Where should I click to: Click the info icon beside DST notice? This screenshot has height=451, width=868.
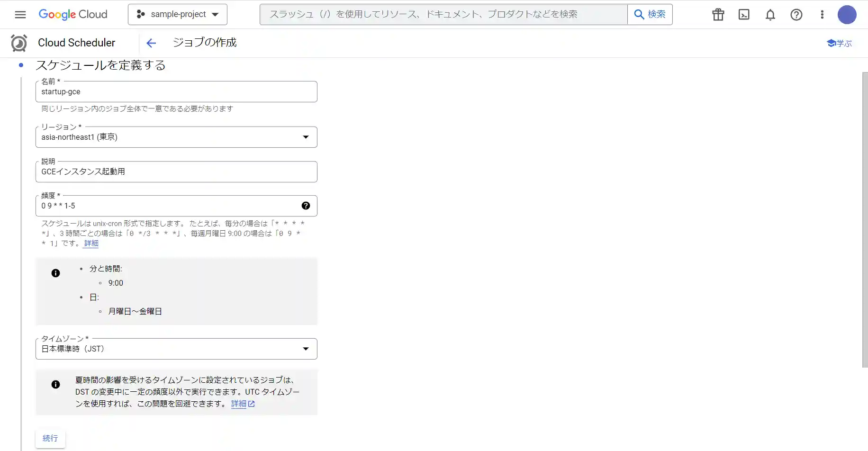click(x=55, y=384)
